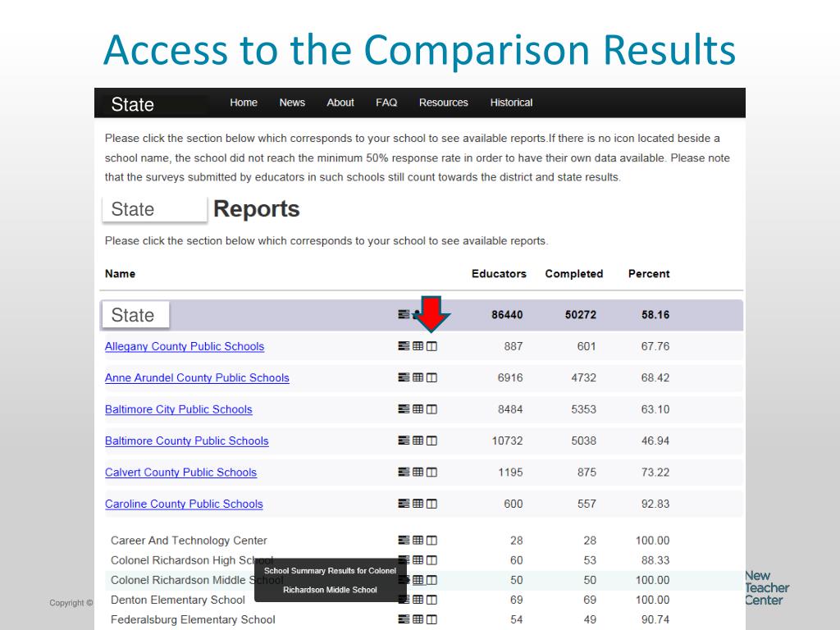Open Career And Technology Center grid icon
This screenshot has height=630, width=840.
[x=418, y=540]
